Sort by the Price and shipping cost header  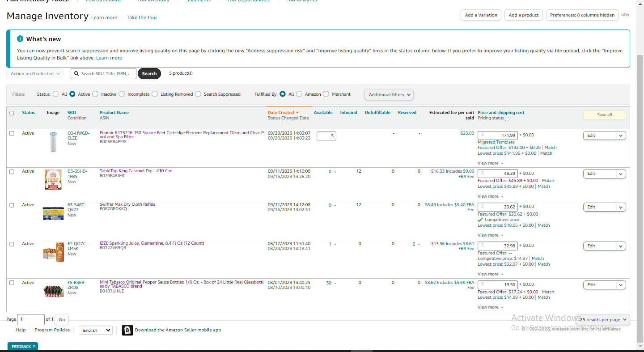click(x=501, y=113)
